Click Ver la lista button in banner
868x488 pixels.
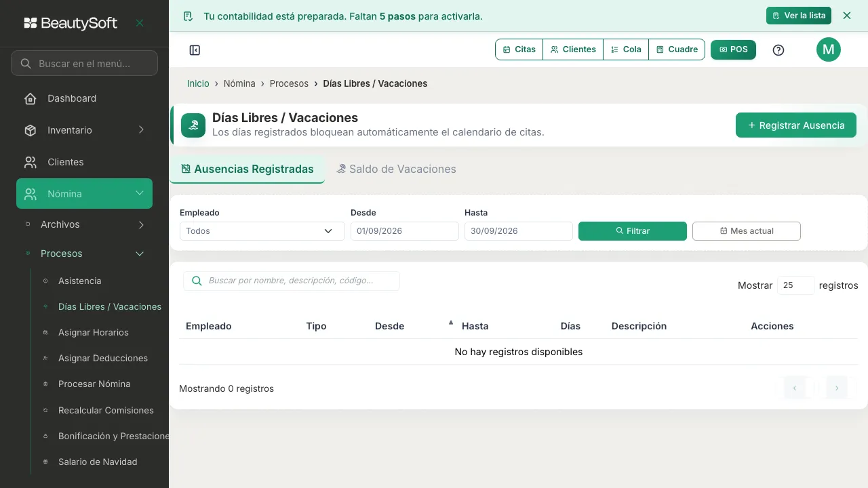point(799,16)
